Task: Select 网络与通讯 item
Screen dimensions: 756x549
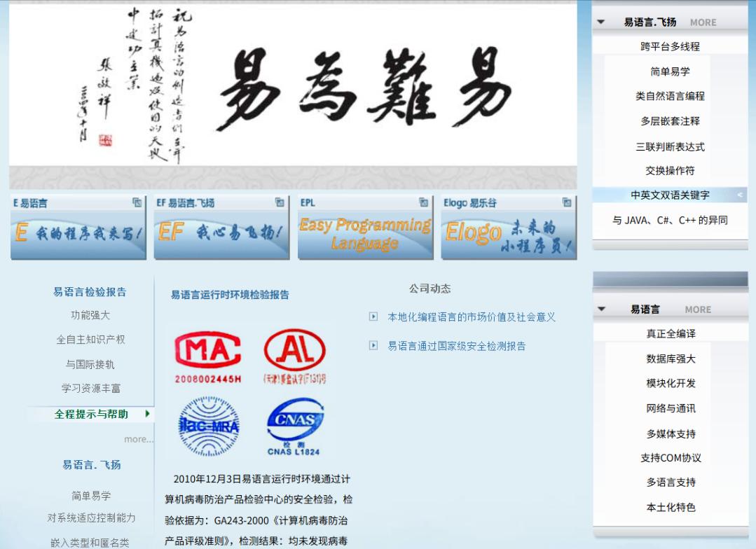Action: click(671, 408)
